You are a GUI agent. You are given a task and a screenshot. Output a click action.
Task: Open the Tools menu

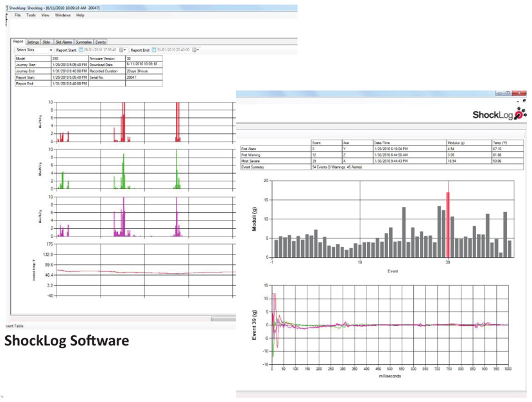click(x=31, y=15)
